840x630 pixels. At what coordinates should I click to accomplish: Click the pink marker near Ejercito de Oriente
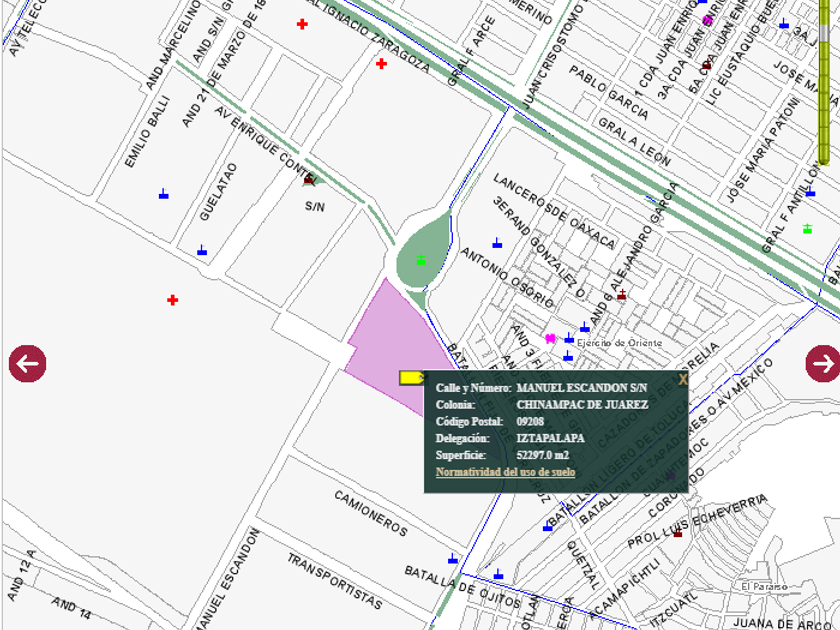point(550,338)
